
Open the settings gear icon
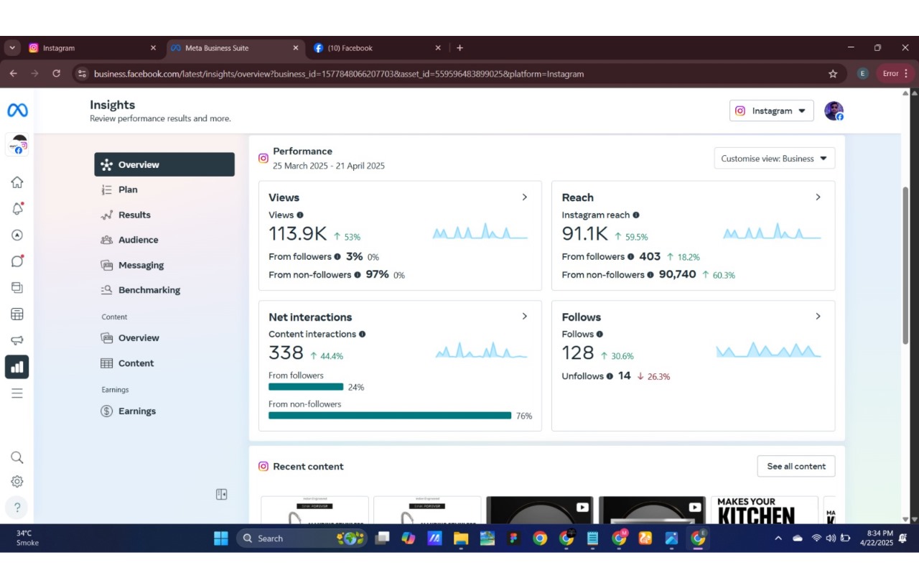17,482
